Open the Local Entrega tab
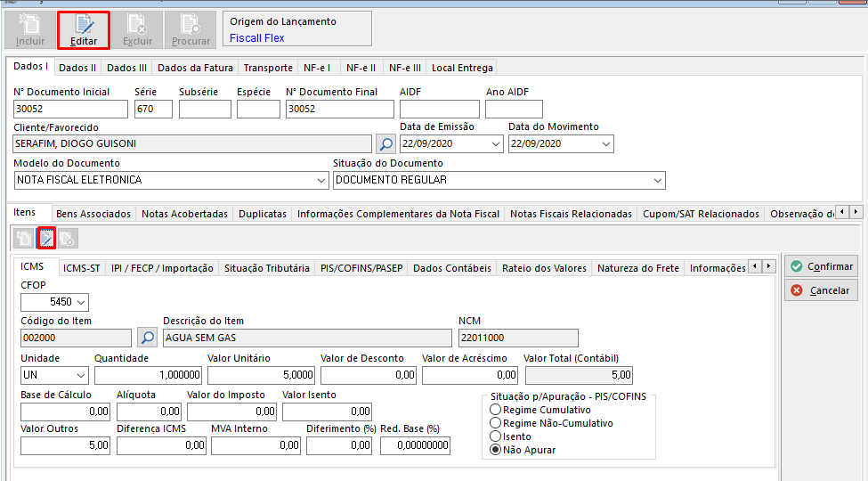Screen dimensions: 868x481 (x=462, y=68)
